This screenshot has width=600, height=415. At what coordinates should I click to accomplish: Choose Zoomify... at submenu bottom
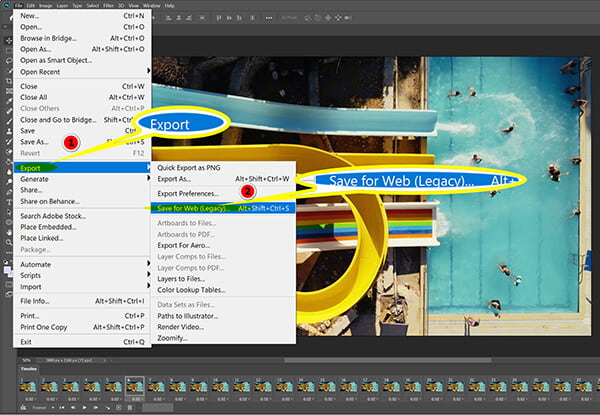click(223, 338)
